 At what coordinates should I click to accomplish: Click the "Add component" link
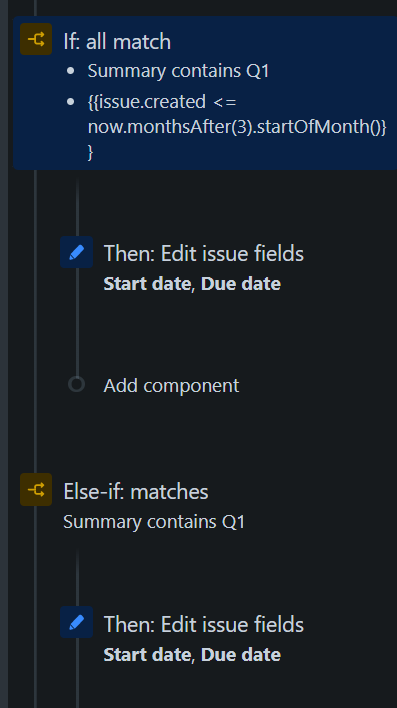coord(171,385)
